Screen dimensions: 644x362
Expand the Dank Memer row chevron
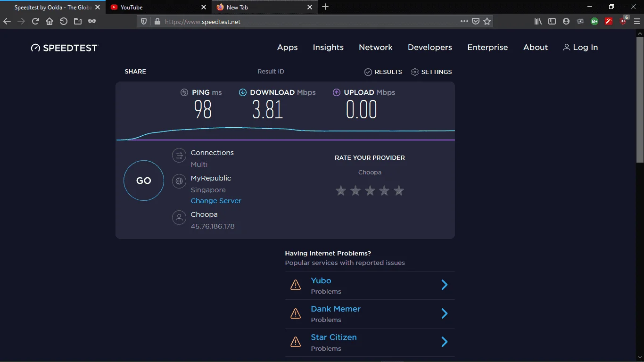pos(444,313)
